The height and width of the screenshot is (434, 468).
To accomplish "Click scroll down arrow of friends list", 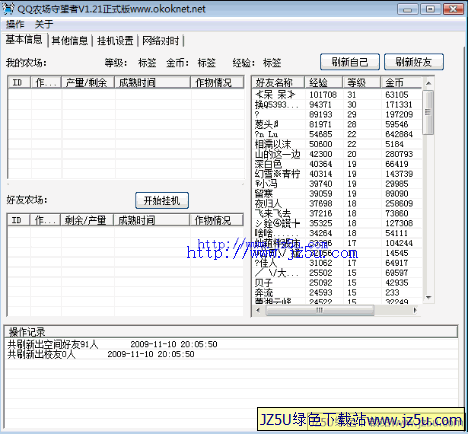I will [x=429, y=297].
